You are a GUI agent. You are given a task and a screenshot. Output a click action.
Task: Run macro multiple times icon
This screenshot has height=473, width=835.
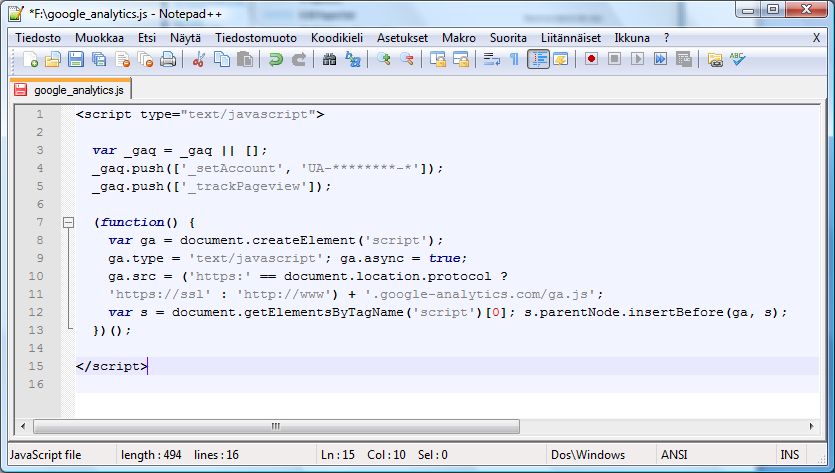click(x=660, y=59)
